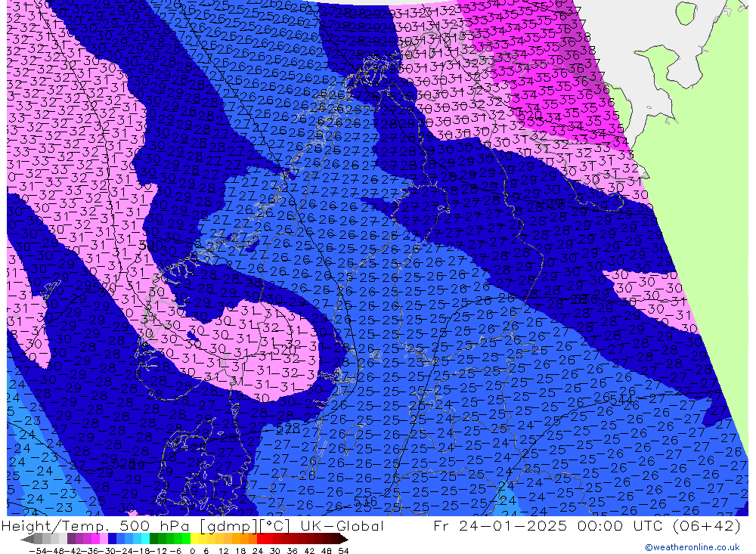Select the light pink -33 legend swatch
The height and width of the screenshot is (554, 756).
coord(104,539)
